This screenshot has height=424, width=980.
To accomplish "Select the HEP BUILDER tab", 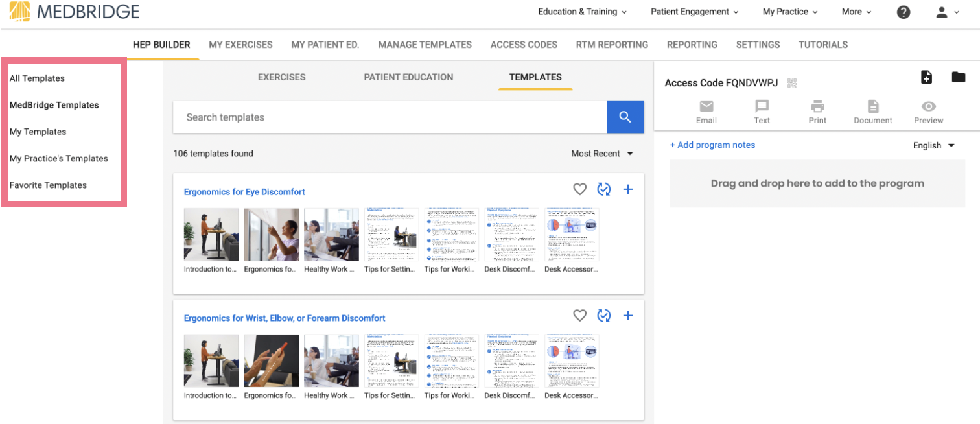I will pyautogui.click(x=161, y=45).
